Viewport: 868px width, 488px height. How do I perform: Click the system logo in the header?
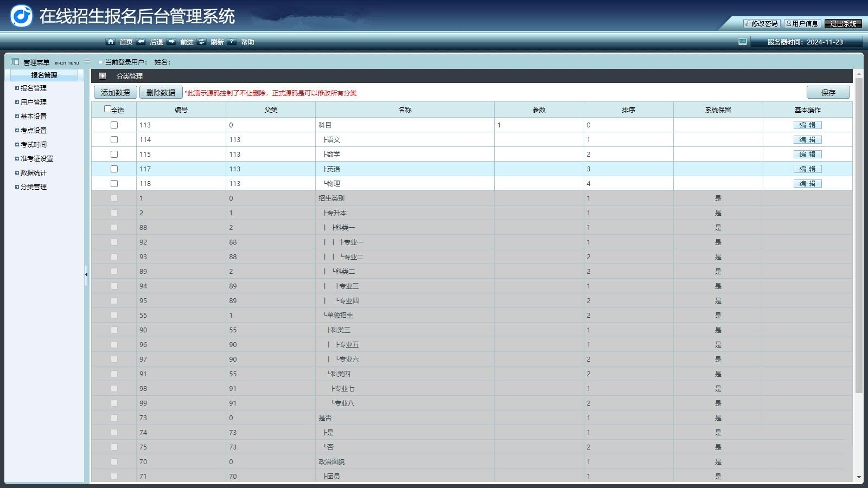[22, 16]
